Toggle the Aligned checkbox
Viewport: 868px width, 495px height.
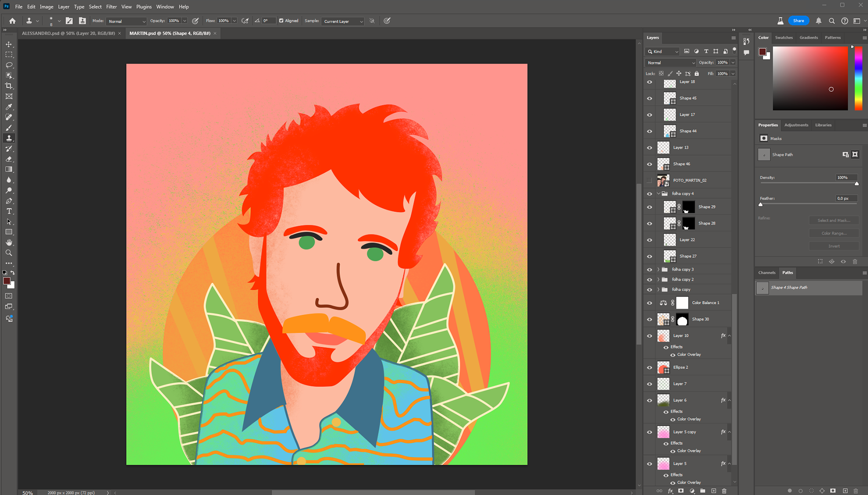click(x=281, y=21)
